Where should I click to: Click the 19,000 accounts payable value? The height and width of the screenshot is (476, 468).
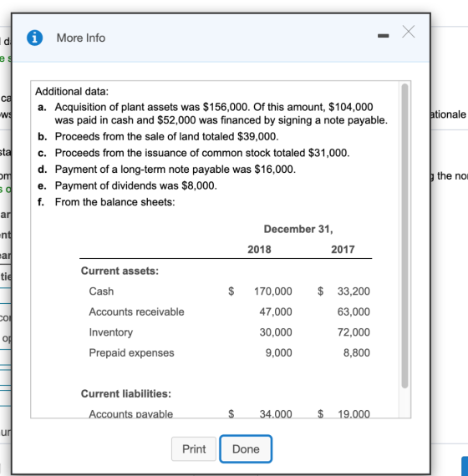click(354, 413)
